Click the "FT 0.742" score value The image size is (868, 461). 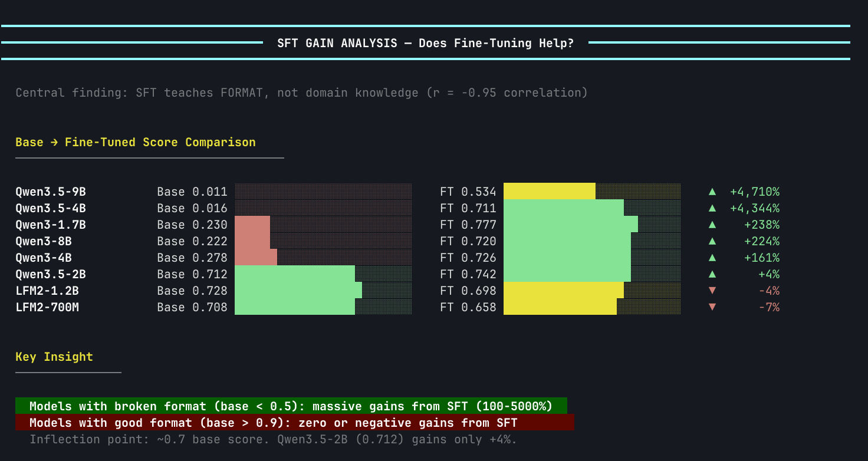468,274
